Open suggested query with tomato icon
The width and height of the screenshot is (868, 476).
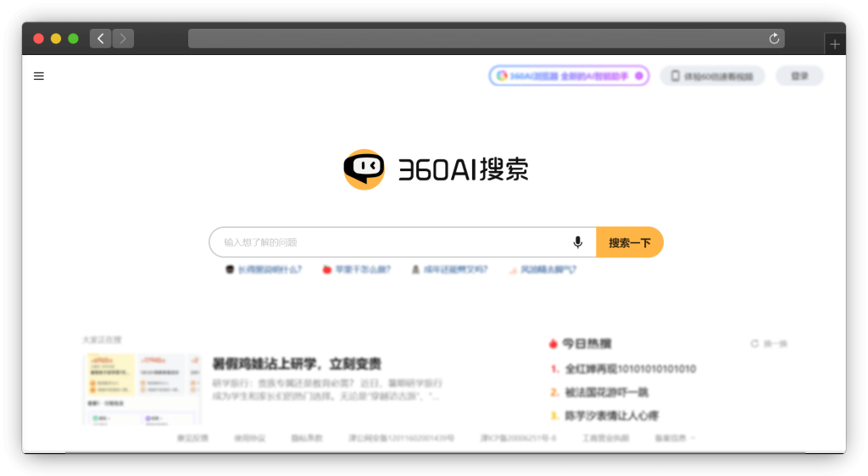coord(357,270)
